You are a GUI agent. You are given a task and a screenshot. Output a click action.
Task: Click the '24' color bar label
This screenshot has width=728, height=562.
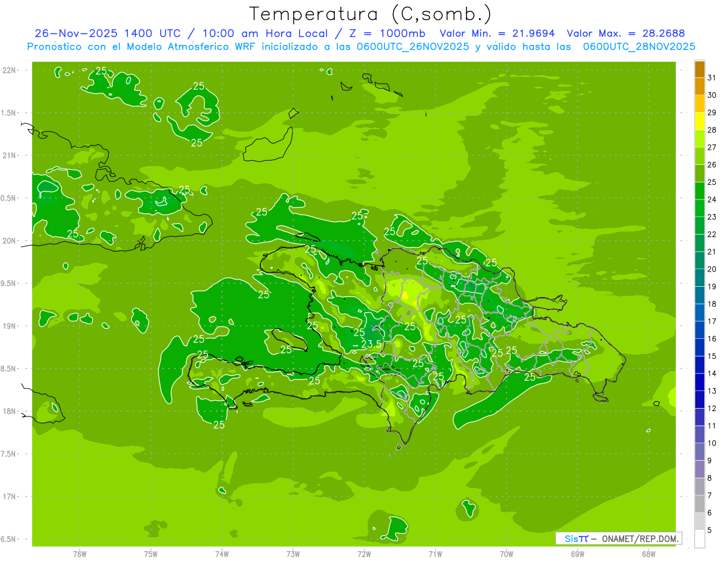coord(712,199)
